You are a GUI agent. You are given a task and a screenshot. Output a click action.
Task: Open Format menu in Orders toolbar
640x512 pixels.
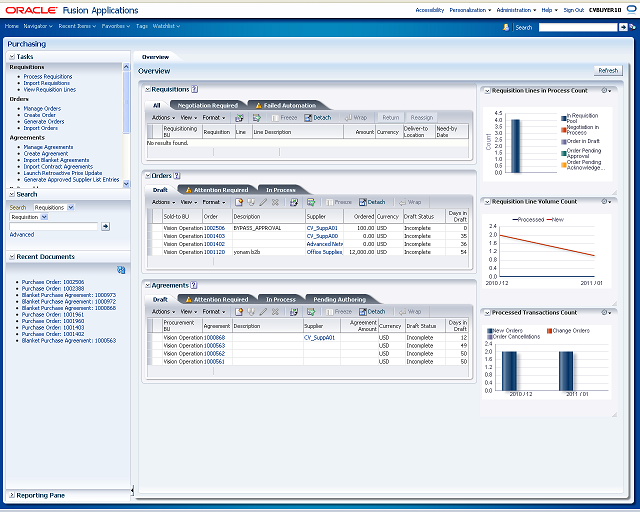pos(214,202)
